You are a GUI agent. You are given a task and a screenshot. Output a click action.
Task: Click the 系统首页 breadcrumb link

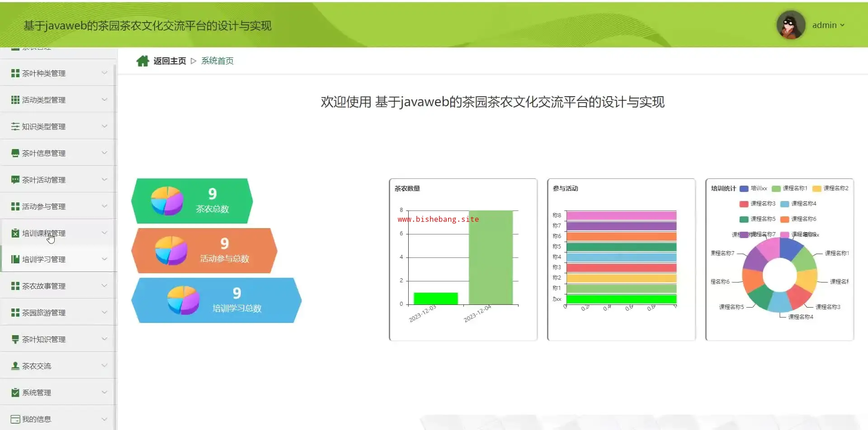click(217, 61)
